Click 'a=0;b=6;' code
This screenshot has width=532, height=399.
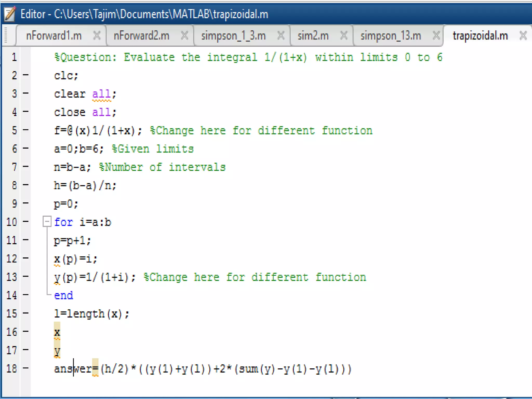pyautogui.click(x=79, y=149)
